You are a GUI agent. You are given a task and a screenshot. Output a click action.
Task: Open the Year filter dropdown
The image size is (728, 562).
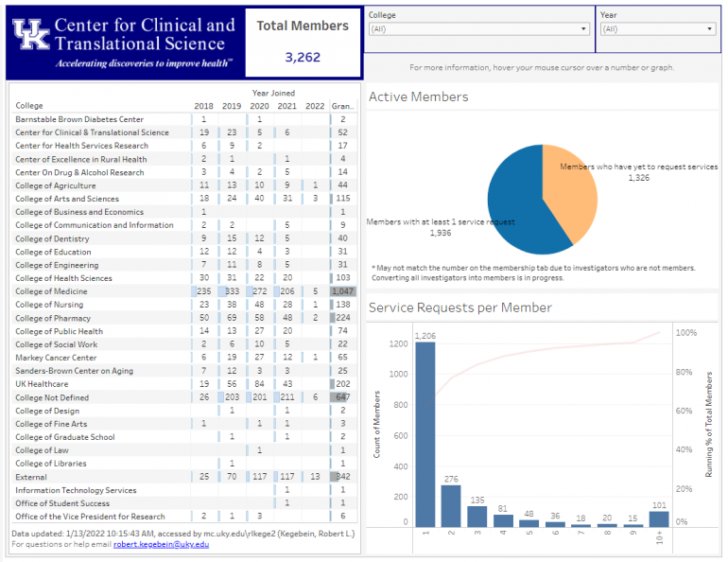coord(657,28)
